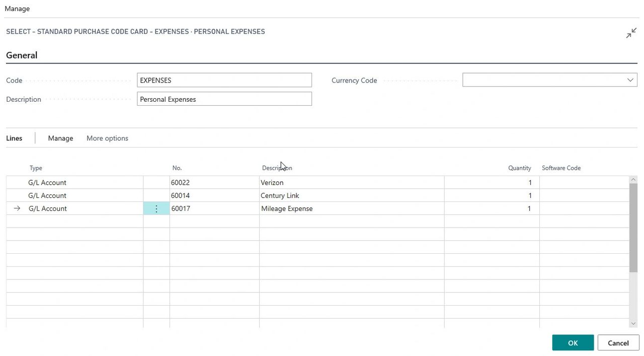Image resolution: width=644 pixels, height=356 pixels.
Task: Select the Verizon description cell
Action: [351, 182]
